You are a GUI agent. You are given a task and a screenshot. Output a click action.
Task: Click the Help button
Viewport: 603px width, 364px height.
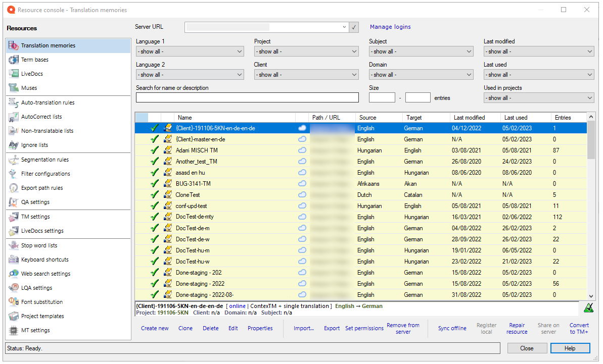click(x=570, y=349)
